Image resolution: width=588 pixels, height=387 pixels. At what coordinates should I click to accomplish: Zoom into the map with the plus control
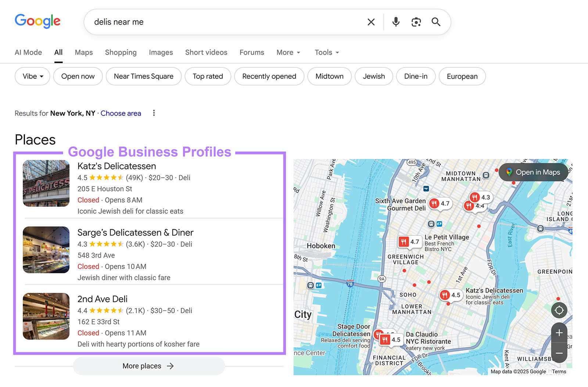[x=559, y=333]
